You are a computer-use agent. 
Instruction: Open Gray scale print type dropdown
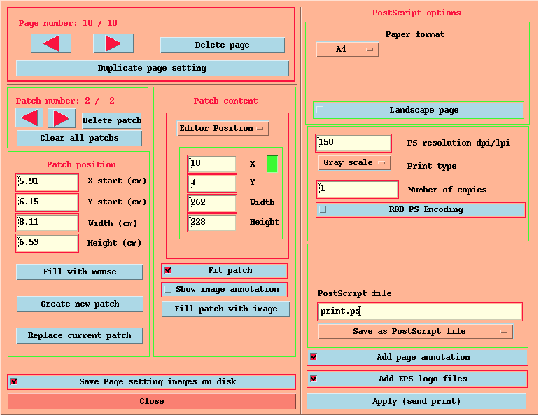(354, 163)
